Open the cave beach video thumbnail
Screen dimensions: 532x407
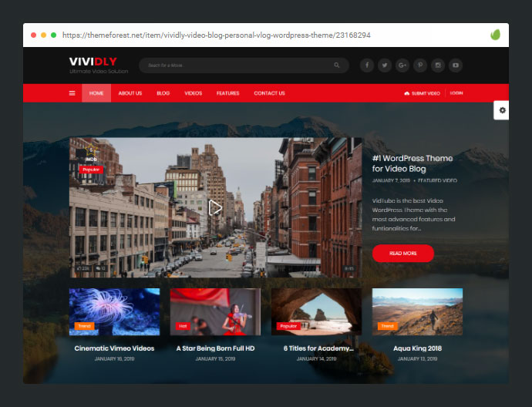pos(316,311)
